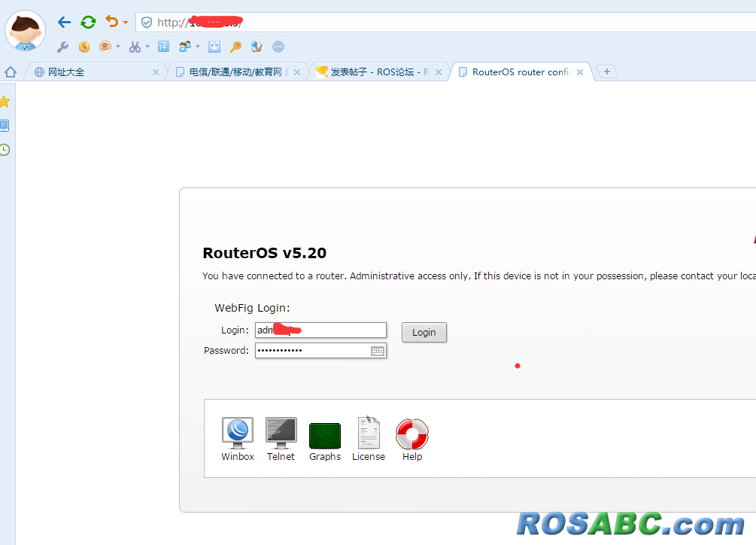756x545 pixels.
Task: Open the dropdown beside the orange undo arrow
Action: point(126,23)
